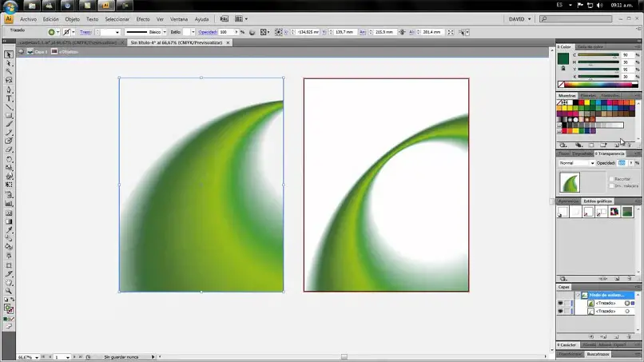This screenshot has width=644, height=362.
Task: Select the Magic Wand tool
Action: tap(9, 72)
